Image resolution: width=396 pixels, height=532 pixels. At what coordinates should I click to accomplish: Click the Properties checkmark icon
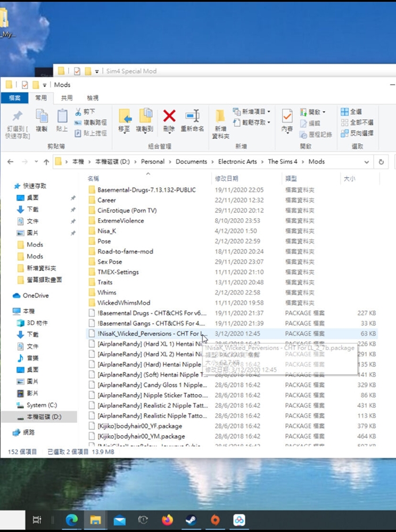point(287,117)
